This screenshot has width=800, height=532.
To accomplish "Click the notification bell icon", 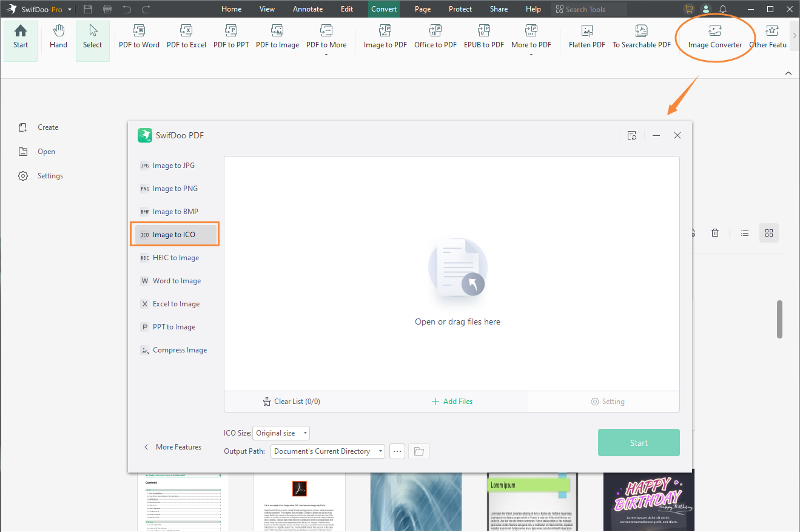I will click(x=723, y=9).
